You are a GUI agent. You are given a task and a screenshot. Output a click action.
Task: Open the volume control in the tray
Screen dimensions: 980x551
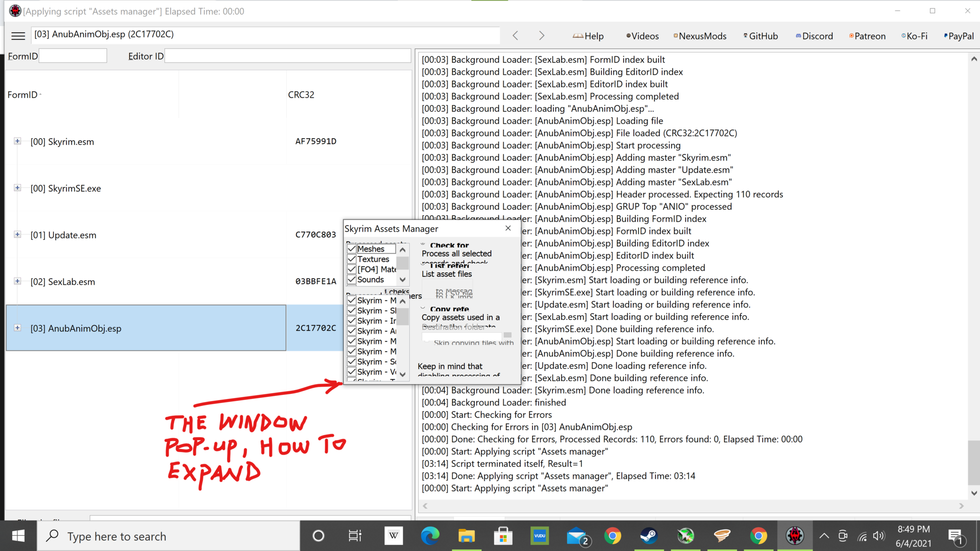pyautogui.click(x=879, y=536)
